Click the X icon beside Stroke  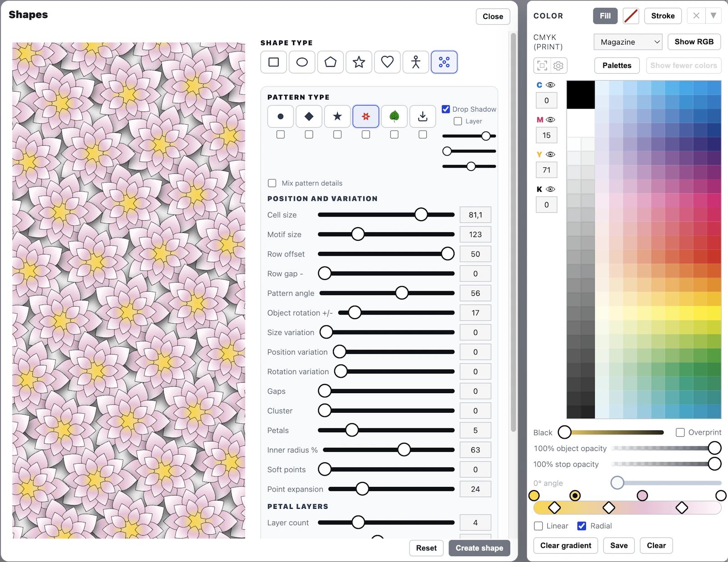click(696, 16)
